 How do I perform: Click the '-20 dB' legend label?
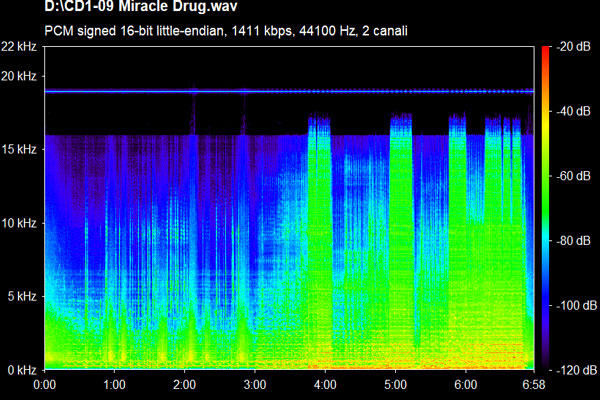click(573, 47)
